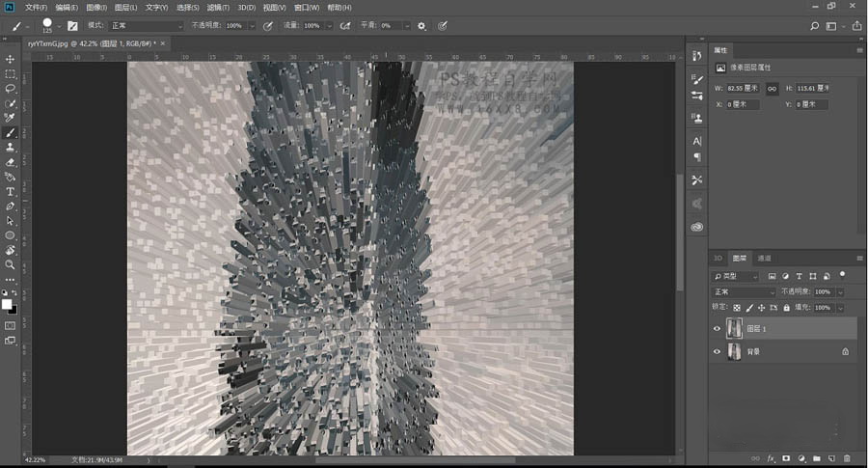Click the gear icon in options bar
The width and height of the screenshot is (868, 468).
coord(421,26)
